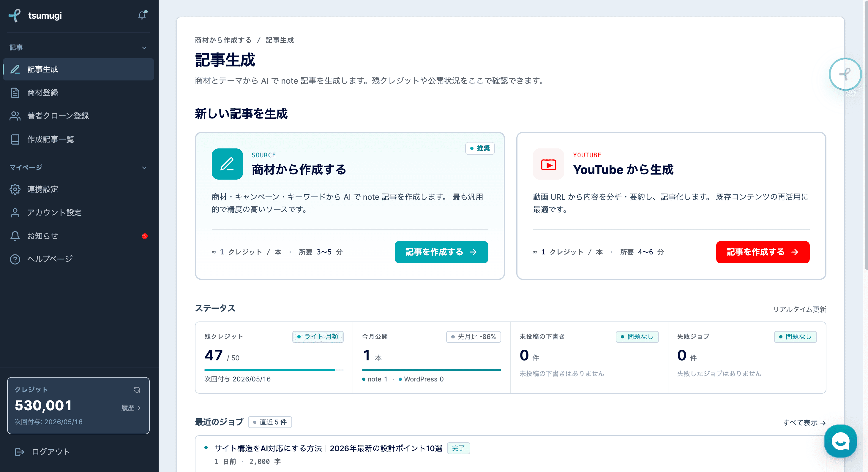Click 商材から作成する breadcrumb
Screen dimensions: 868x472
(x=223, y=40)
